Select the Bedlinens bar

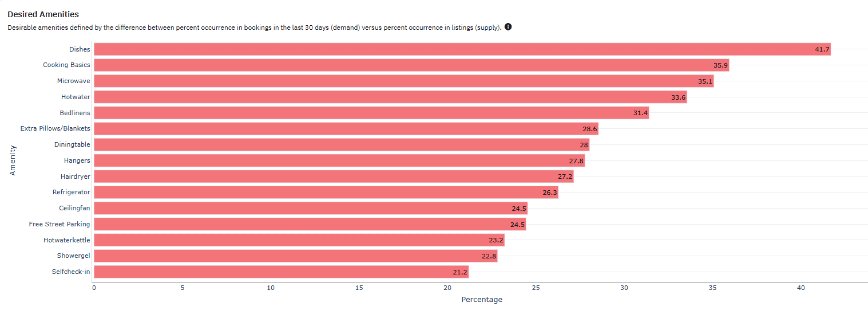371,113
